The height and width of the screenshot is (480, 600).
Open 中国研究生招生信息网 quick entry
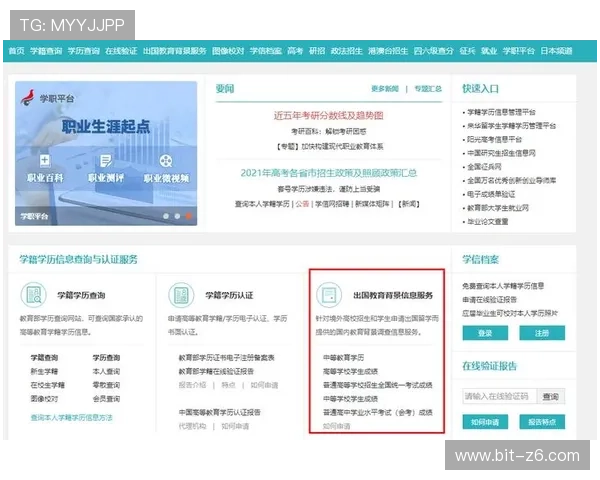pos(501,153)
